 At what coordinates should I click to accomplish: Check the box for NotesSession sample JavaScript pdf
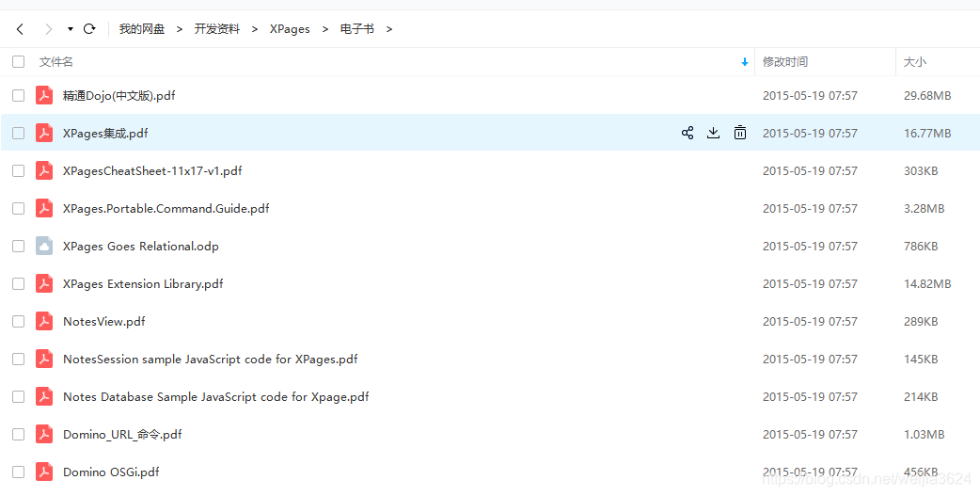coord(18,359)
